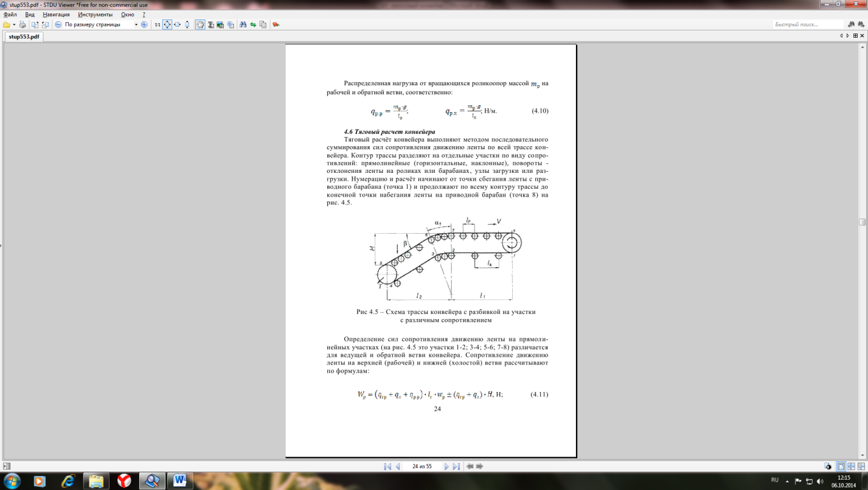Viewport: 868px width, 490px height.
Task: Switch to single page layout
Action: click(x=841, y=466)
